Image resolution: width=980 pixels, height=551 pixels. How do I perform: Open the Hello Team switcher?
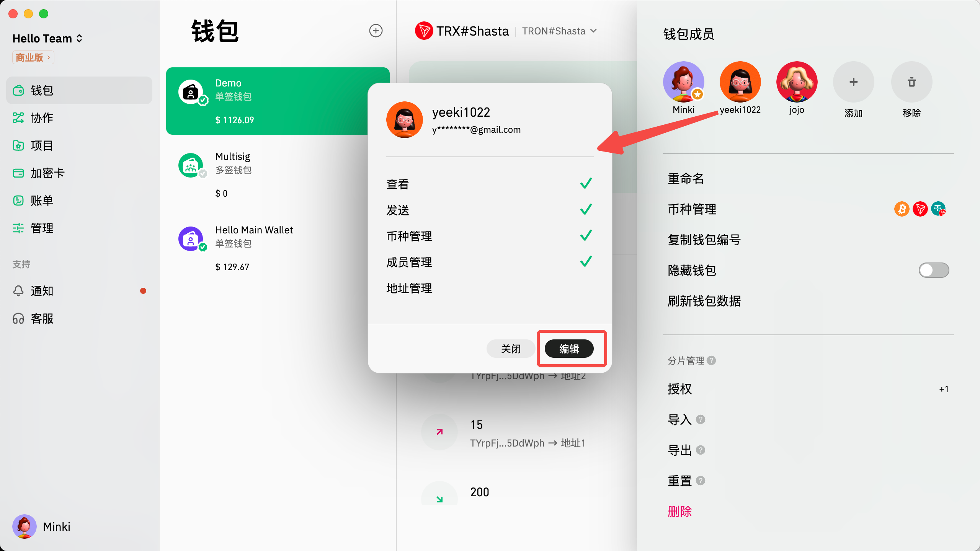[x=47, y=38]
